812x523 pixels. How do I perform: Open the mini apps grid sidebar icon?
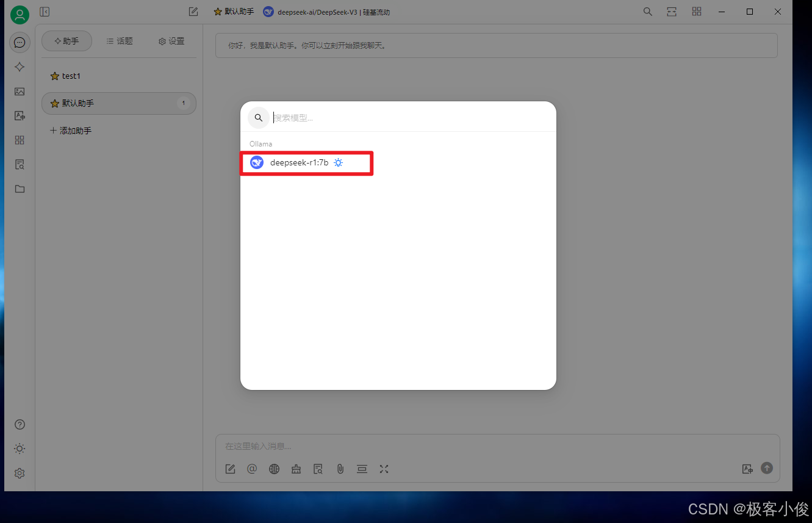(x=20, y=140)
